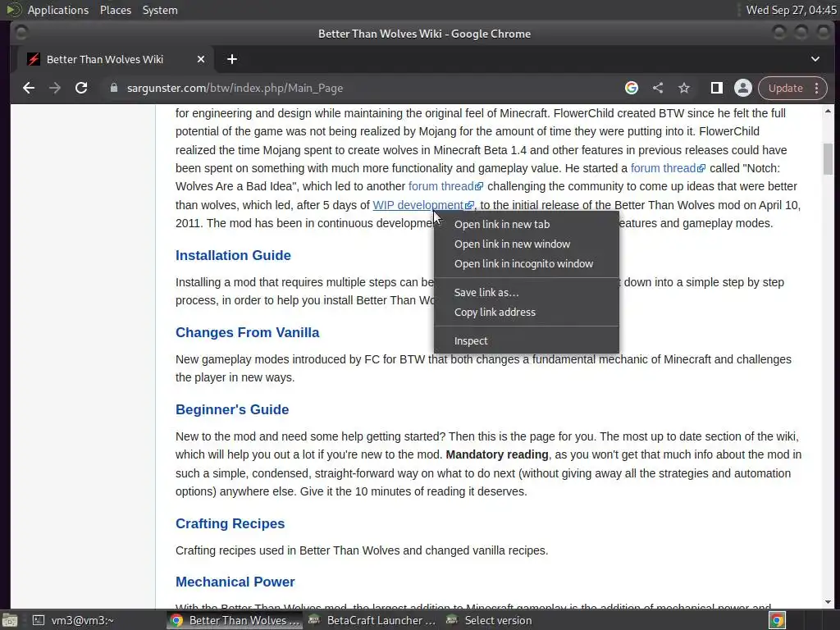Open the WIP development link
840x630 pixels.
tap(422, 205)
